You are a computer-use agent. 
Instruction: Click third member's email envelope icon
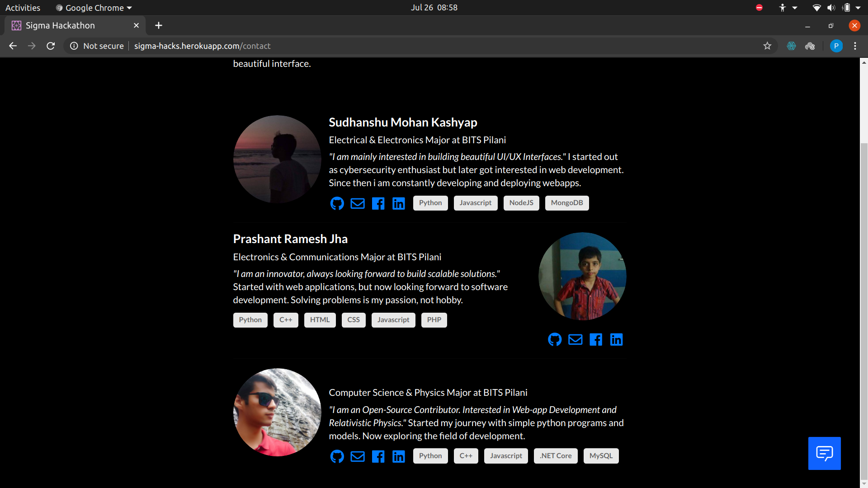[x=358, y=456]
